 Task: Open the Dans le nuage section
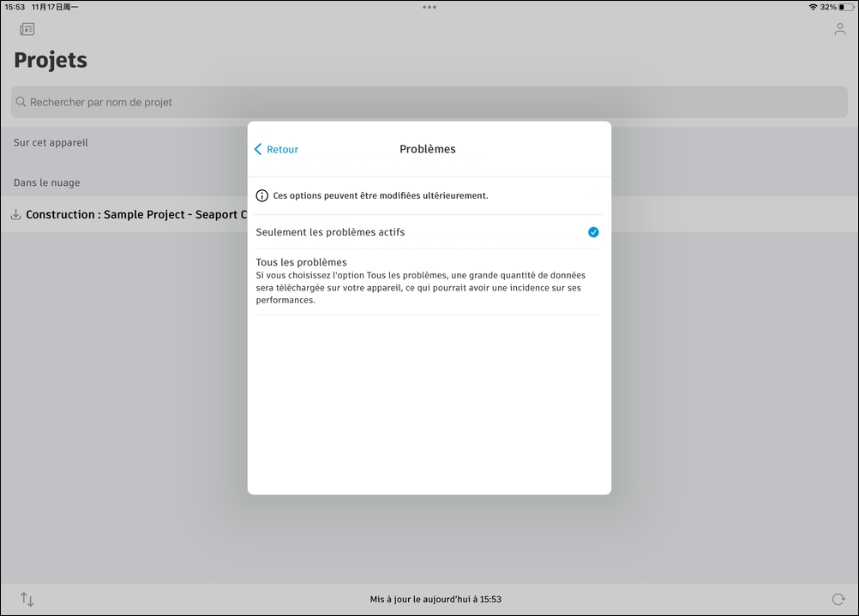click(x=46, y=182)
